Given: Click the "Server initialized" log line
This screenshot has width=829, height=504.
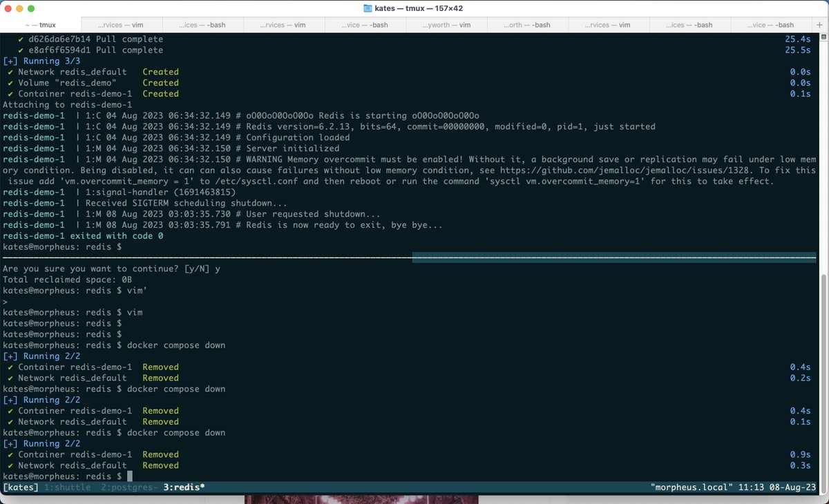Looking at the screenshot, I should coord(171,148).
